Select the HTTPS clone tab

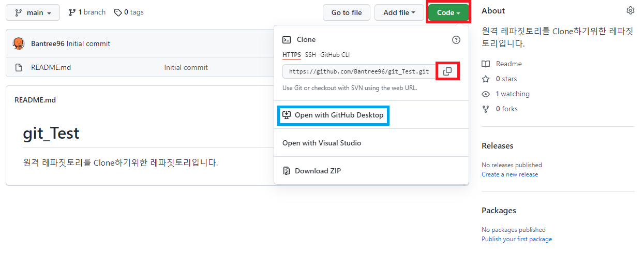pyautogui.click(x=292, y=55)
